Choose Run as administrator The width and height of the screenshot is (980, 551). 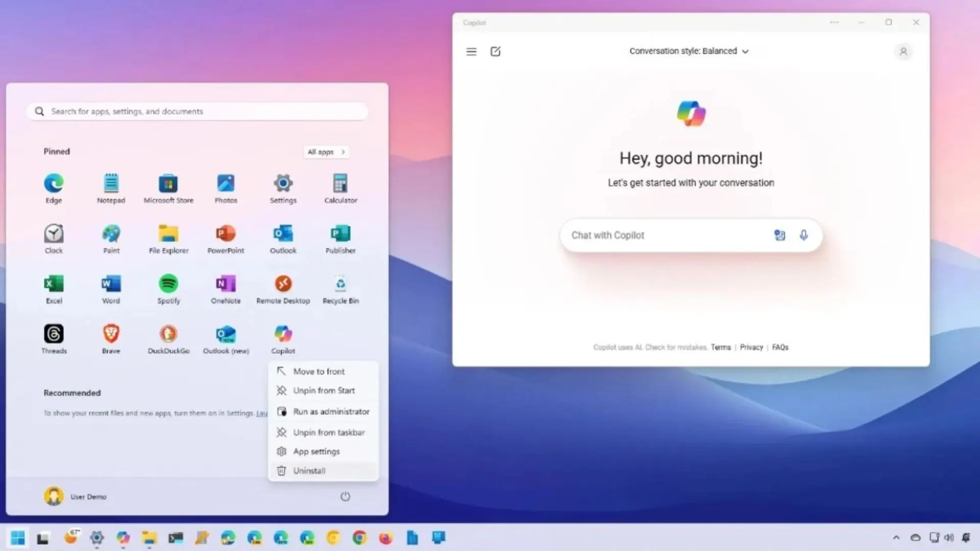(331, 411)
